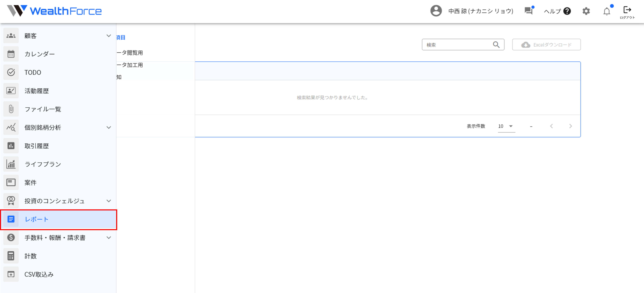The image size is (644, 293).
Task: Expand the 個別銘柄分析 submenu
Action: (x=109, y=128)
